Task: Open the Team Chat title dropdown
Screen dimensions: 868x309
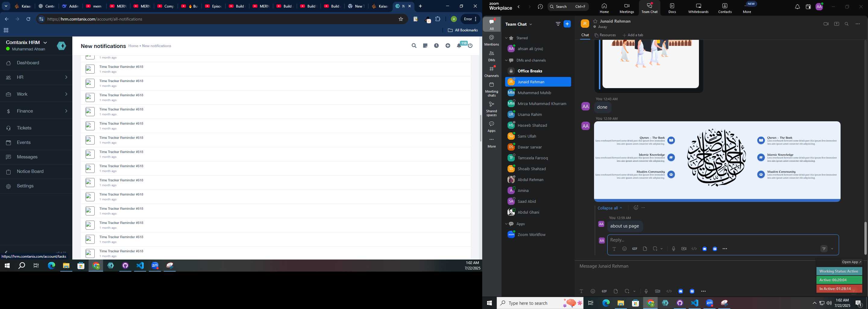Action: pos(531,24)
